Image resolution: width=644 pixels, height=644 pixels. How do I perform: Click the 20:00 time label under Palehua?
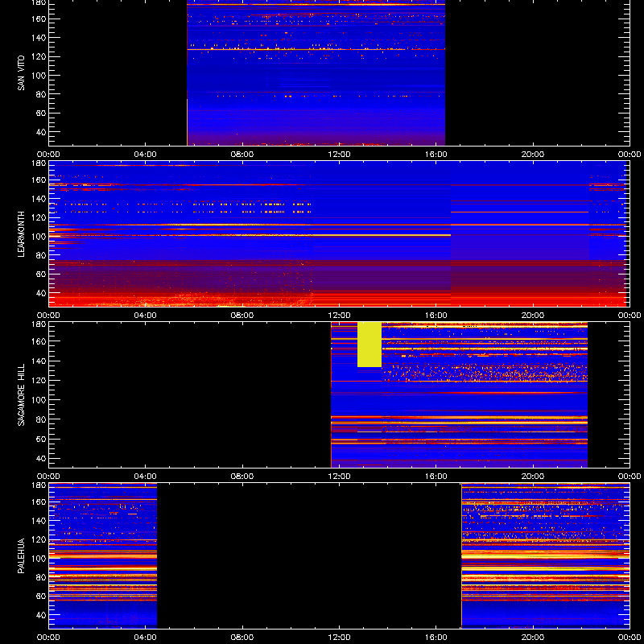(x=533, y=638)
